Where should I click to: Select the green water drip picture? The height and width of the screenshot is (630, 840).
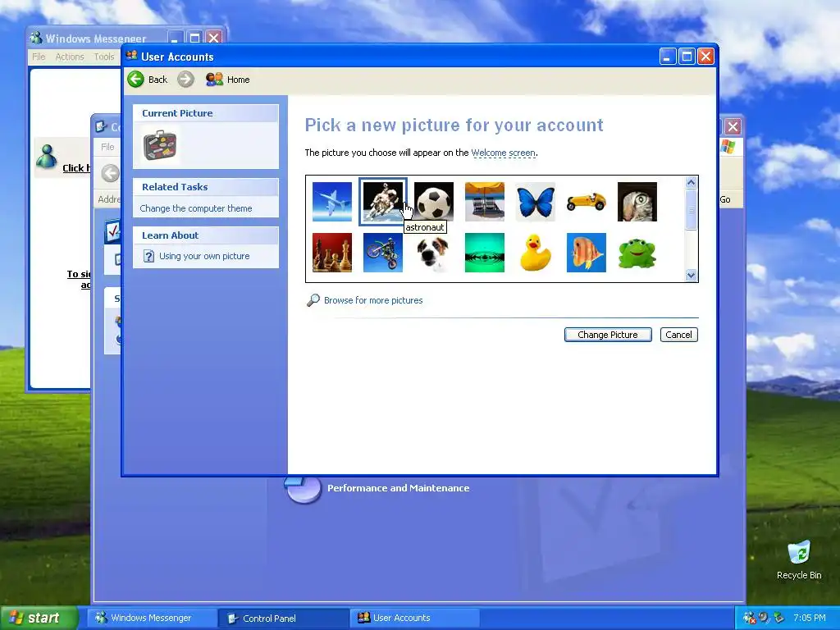pos(484,253)
